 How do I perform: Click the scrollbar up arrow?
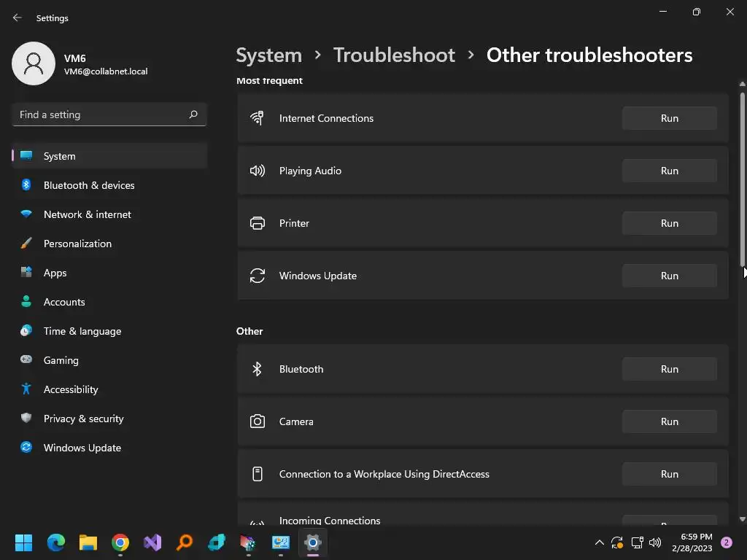pos(742,84)
